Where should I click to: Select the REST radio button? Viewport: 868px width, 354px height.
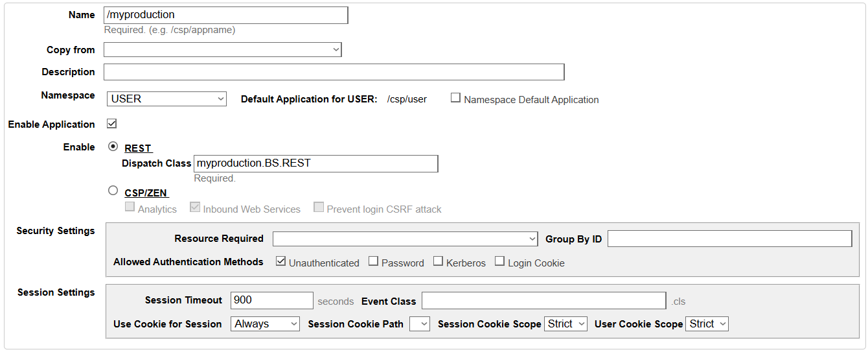[113, 147]
